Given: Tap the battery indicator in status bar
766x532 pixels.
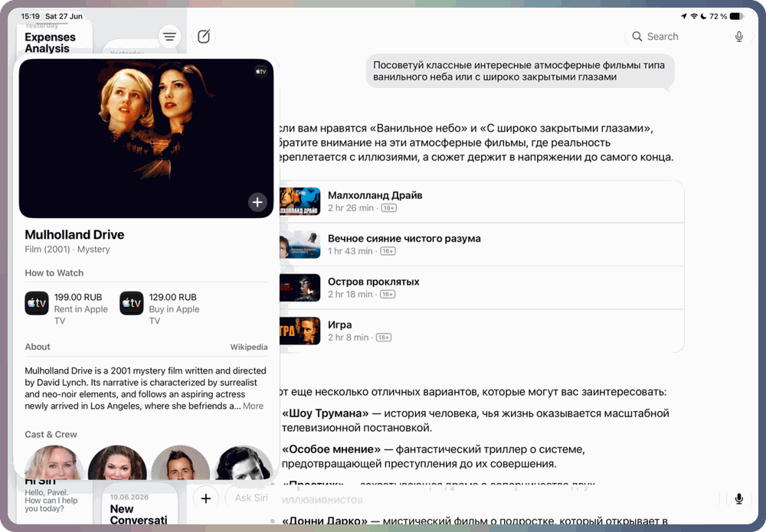Looking at the screenshot, I should point(737,16).
